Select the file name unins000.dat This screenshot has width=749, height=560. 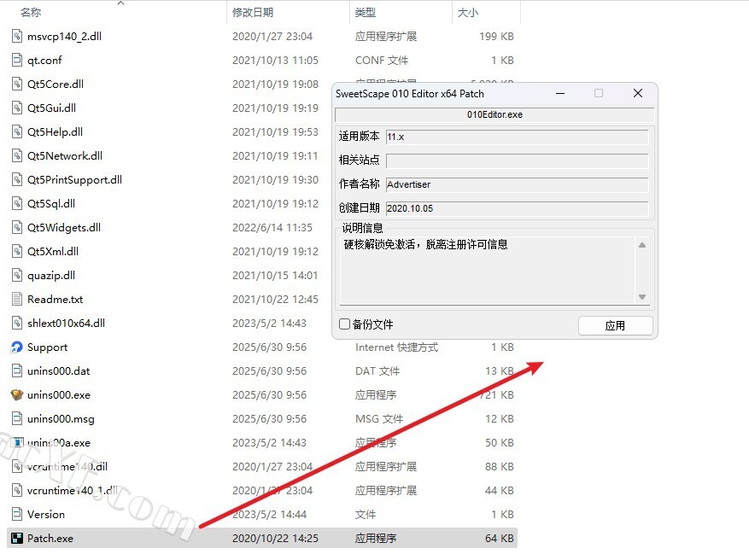click(59, 371)
